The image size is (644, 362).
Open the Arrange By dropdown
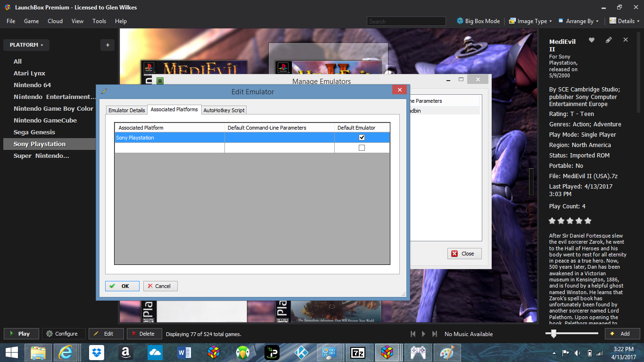point(578,21)
